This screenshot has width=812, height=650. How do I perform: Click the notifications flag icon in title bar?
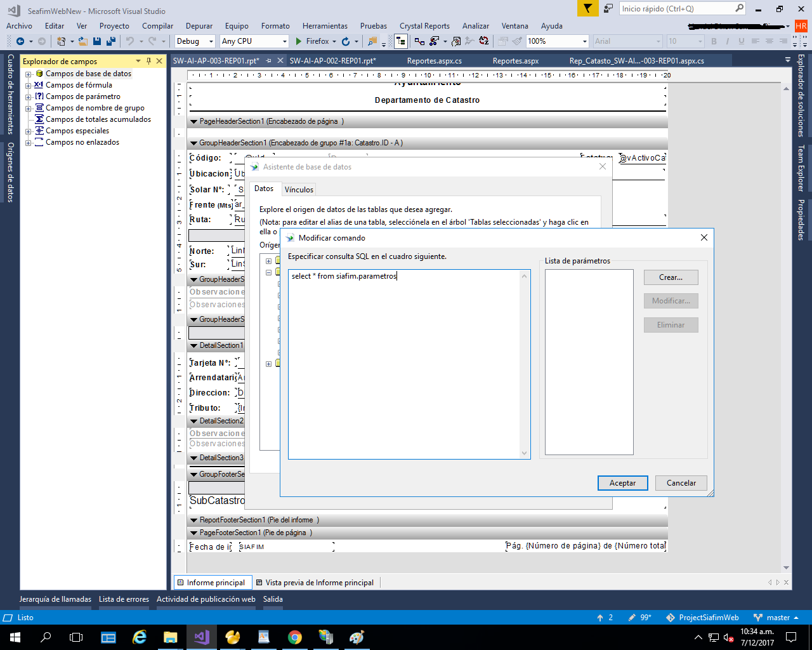point(587,8)
